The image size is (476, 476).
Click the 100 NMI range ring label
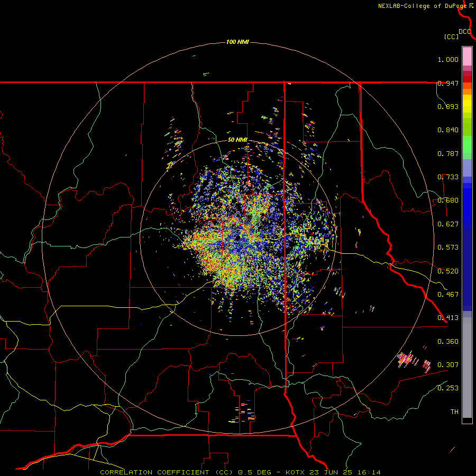coord(237,42)
